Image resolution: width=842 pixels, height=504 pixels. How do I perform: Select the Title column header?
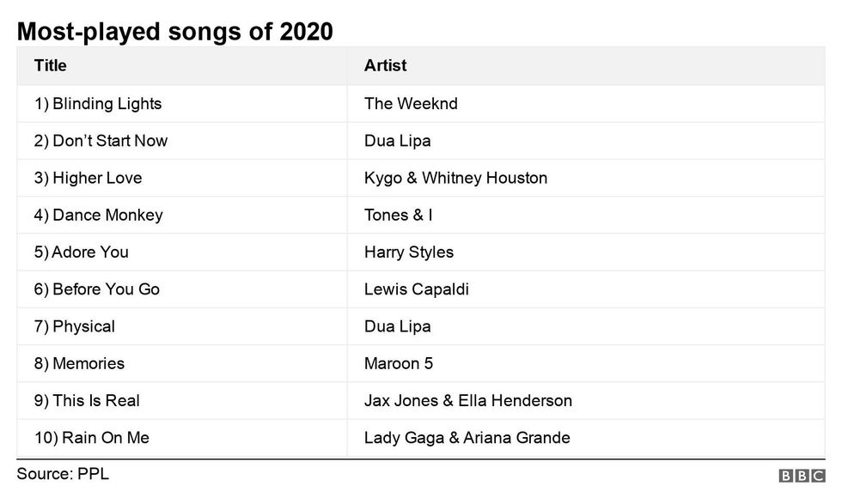[51, 65]
